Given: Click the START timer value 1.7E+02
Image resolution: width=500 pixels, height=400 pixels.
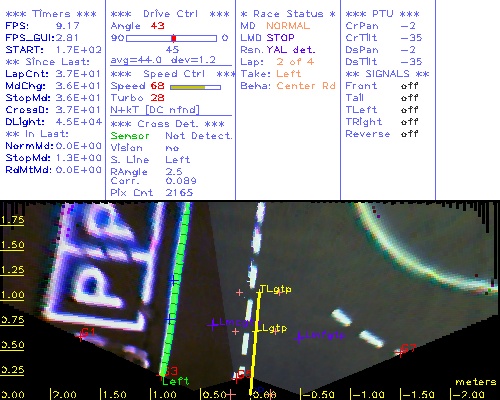Looking at the screenshot, I should (x=79, y=50).
